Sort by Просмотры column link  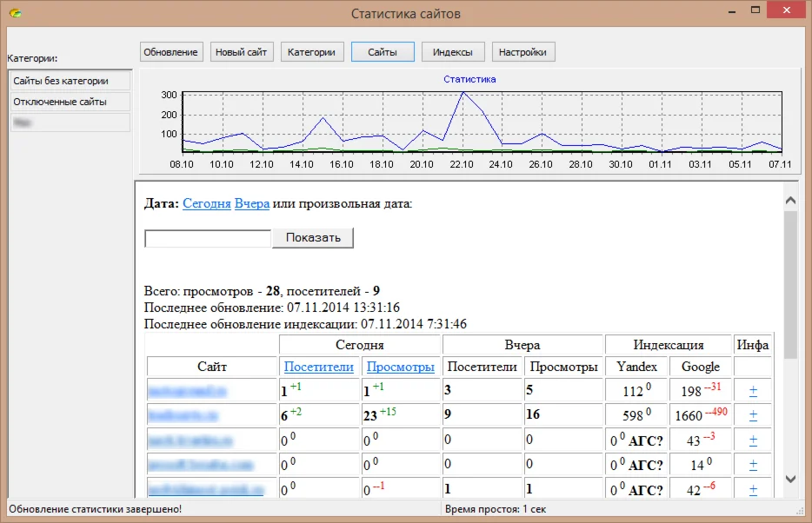pos(400,367)
